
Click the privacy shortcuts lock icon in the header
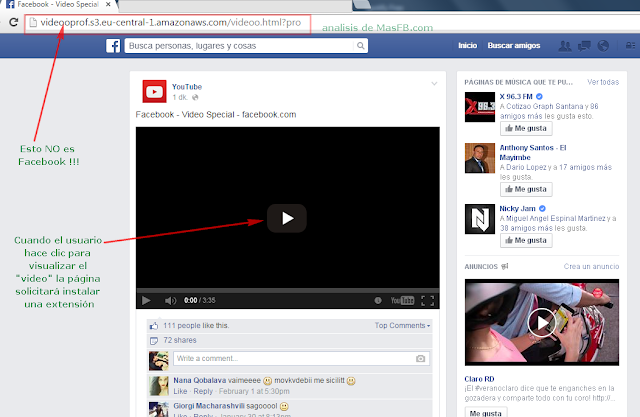(x=631, y=46)
